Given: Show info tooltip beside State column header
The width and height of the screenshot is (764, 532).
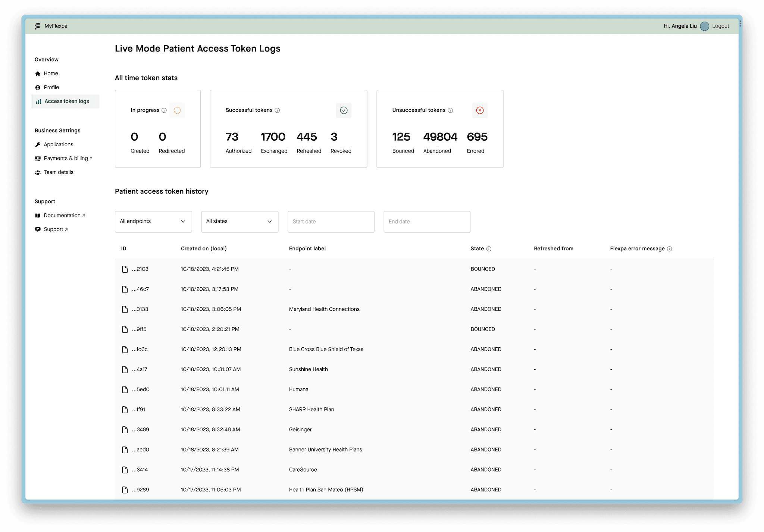Looking at the screenshot, I should tap(489, 249).
